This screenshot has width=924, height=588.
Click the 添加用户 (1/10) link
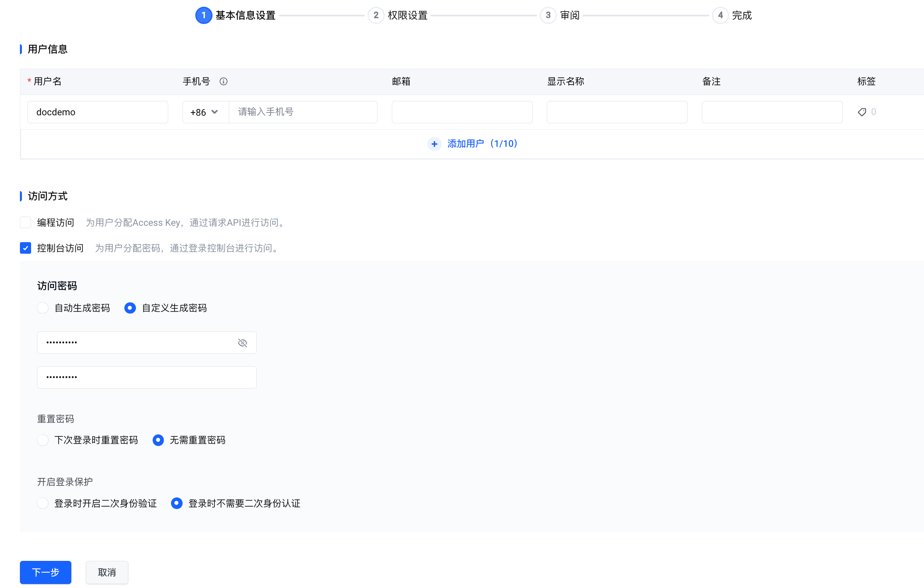point(482,144)
